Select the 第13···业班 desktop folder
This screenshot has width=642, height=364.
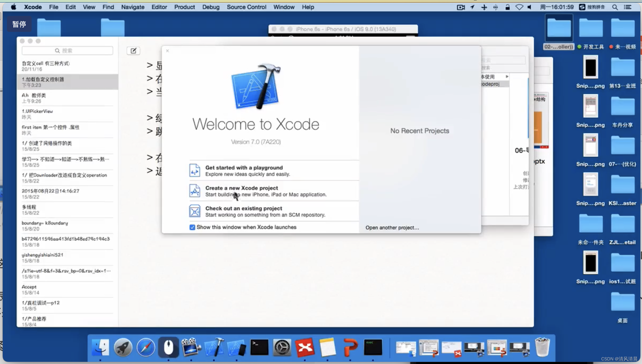[623, 73]
